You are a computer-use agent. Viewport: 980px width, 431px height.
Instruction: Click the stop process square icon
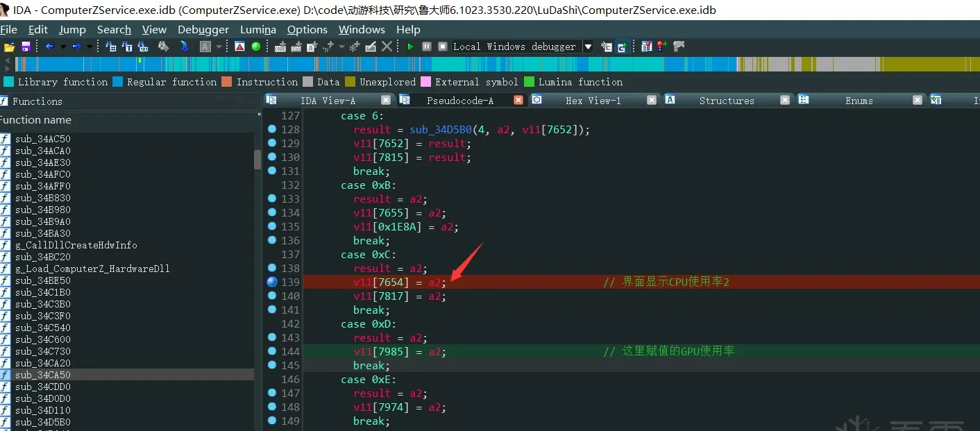[x=442, y=47]
